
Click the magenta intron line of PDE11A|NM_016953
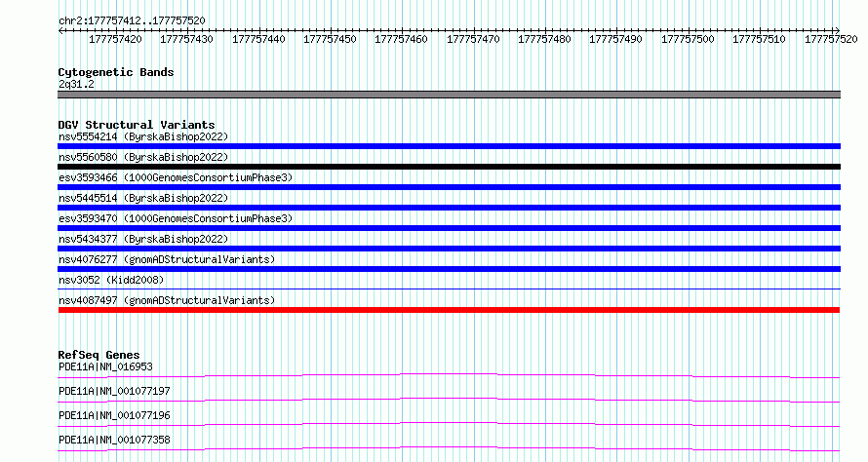pyautogui.click(x=449, y=375)
